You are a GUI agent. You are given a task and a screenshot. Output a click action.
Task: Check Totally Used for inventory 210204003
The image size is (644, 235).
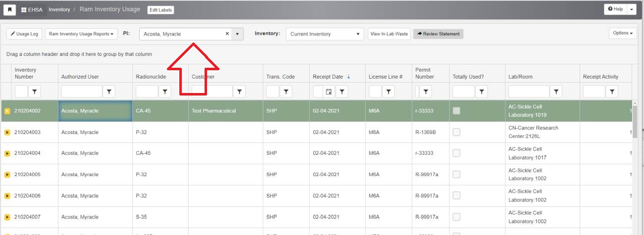456,132
